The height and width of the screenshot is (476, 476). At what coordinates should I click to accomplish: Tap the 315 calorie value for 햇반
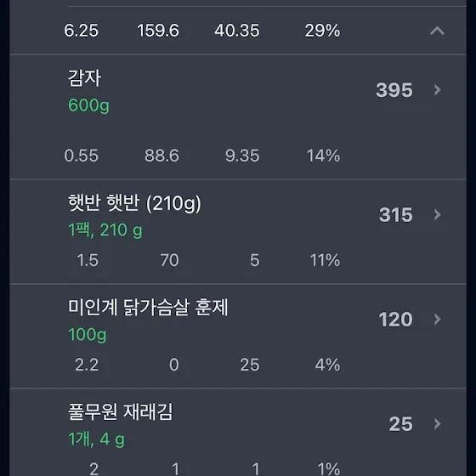[396, 215]
